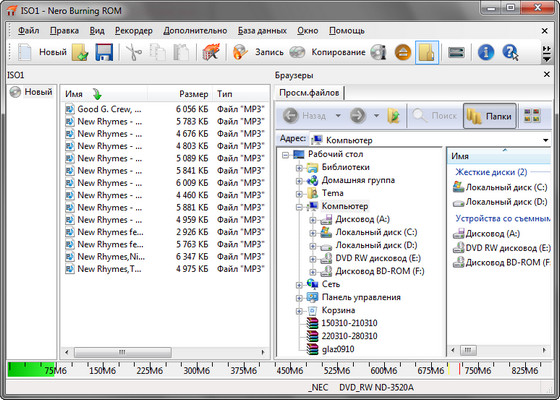Click the orange eject disc icon
The height and width of the screenshot is (400, 560).
coord(403,52)
